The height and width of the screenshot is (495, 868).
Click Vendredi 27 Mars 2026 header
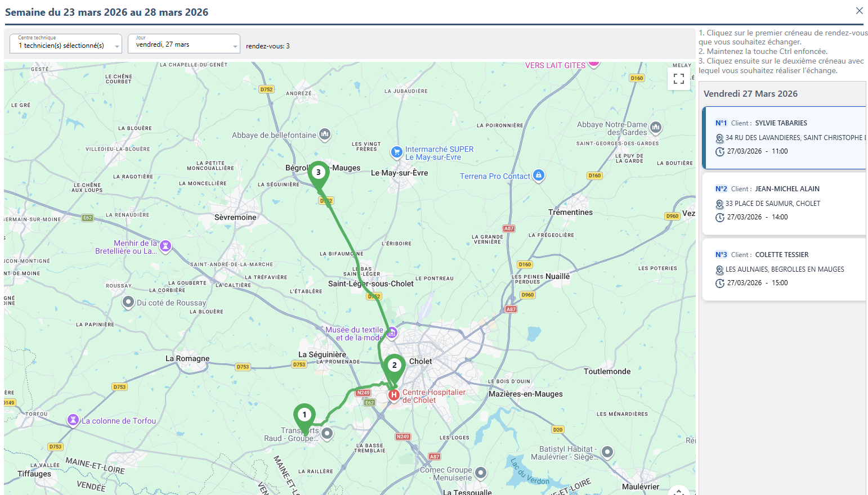(x=750, y=94)
